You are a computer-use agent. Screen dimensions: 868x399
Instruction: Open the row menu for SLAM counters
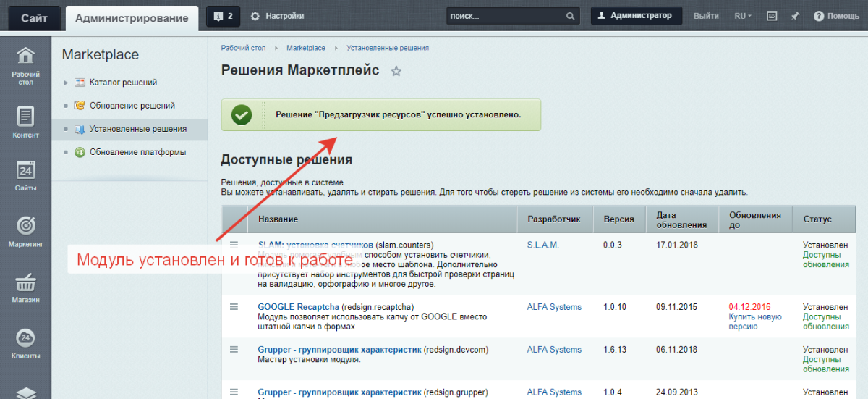point(234,244)
